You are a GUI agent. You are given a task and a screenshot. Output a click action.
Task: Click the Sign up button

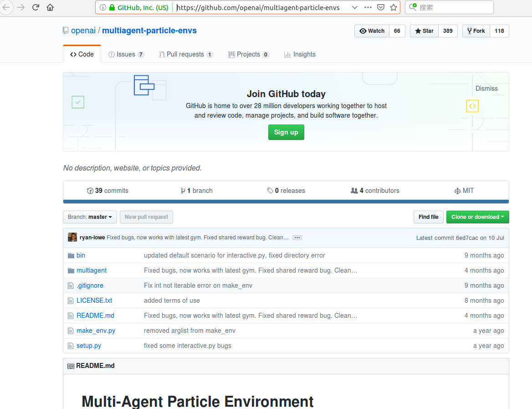click(286, 132)
